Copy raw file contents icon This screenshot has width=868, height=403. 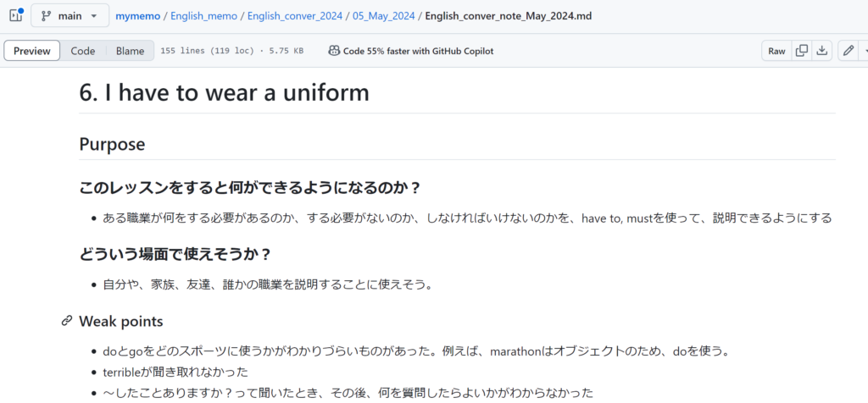(x=801, y=51)
